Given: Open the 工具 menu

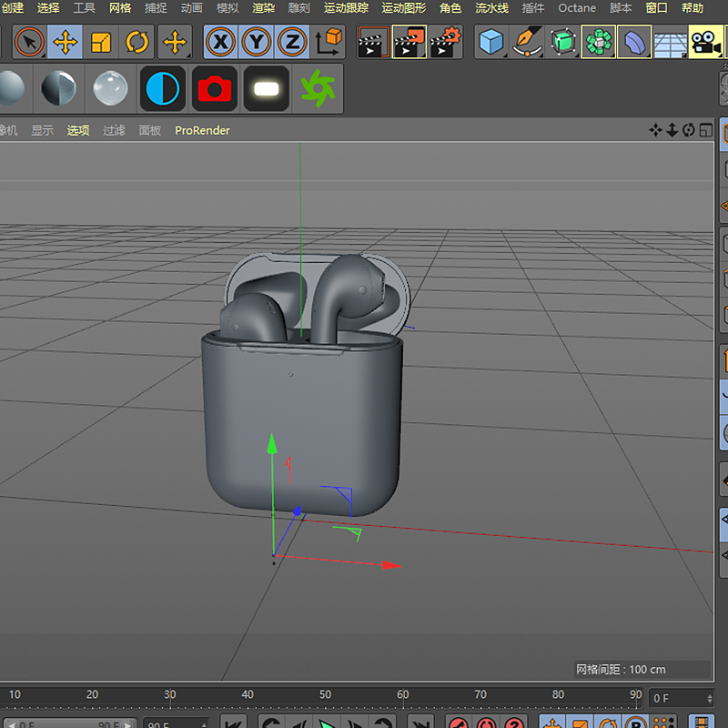Looking at the screenshot, I should 84,8.
